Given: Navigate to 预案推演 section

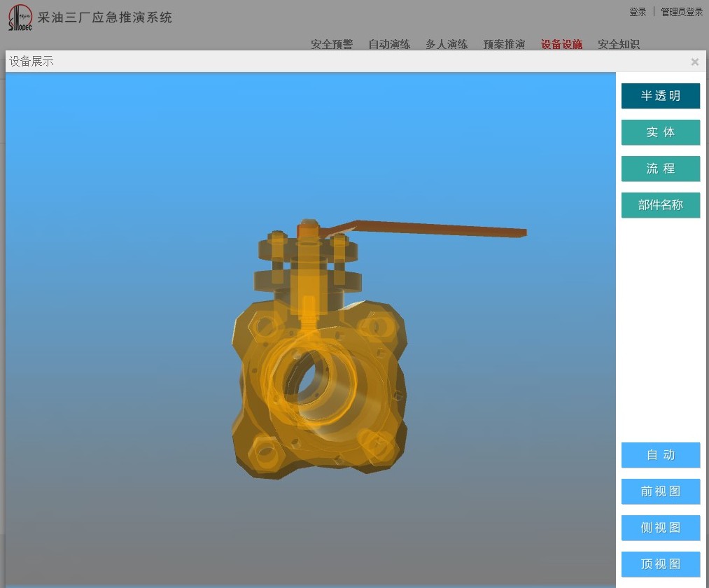Looking at the screenshot, I should point(504,44).
